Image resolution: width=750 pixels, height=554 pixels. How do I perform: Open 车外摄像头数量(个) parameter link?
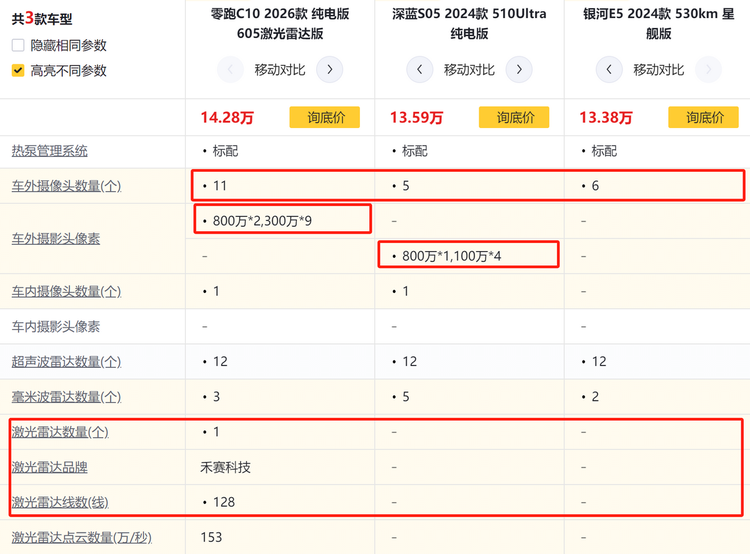66,186
